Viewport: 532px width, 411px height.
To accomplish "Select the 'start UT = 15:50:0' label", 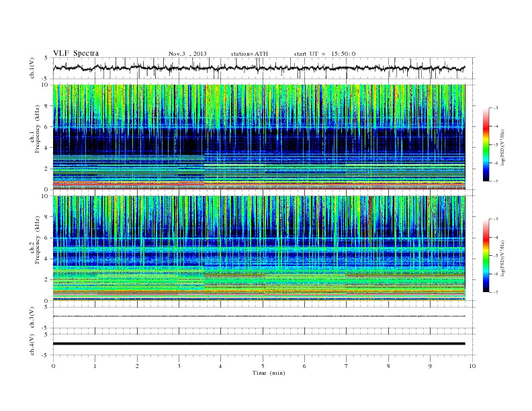I will click(324, 54).
